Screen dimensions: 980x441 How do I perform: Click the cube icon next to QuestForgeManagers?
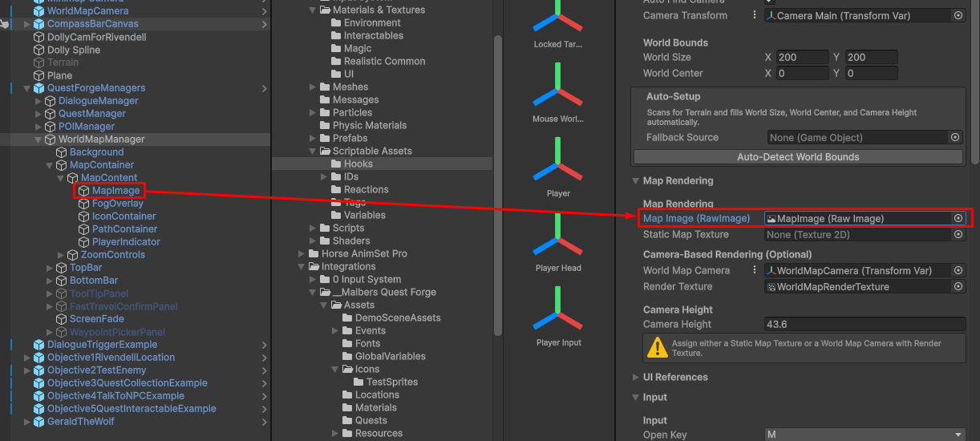39,88
